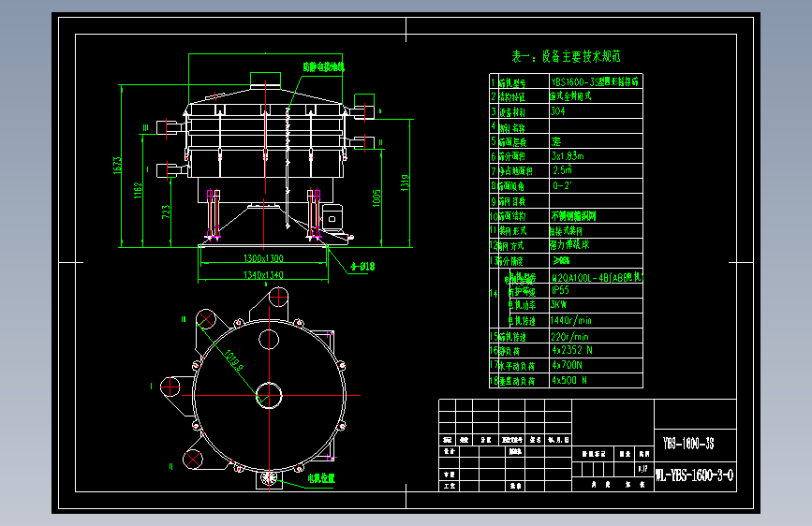The image size is (812, 526).
Task: Click the table title '表一：设备主要技术规范'
Action: (x=566, y=56)
